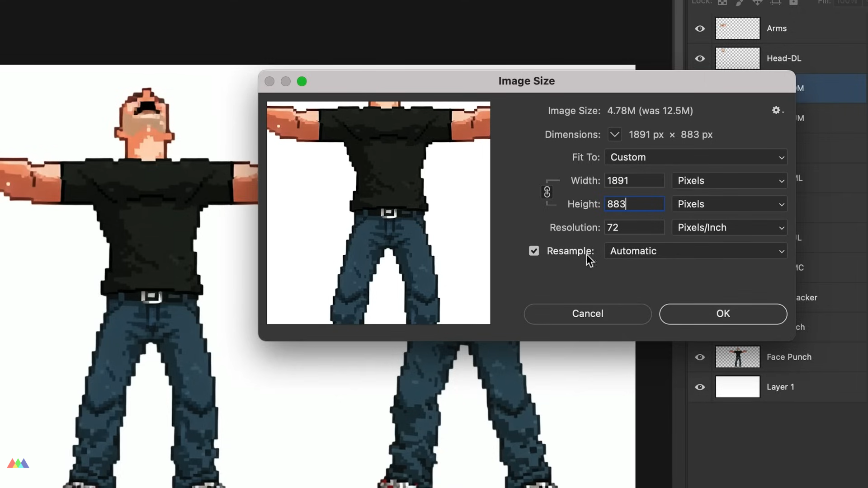Open the Fit To Custom dropdown
The height and width of the screenshot is (488, 868).
pyautogui.click(x=695, y=157)
